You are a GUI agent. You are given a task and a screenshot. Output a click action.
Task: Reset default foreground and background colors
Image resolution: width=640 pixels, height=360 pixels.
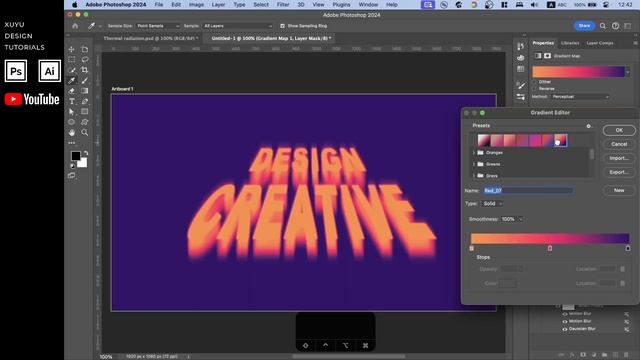(73, 166)
